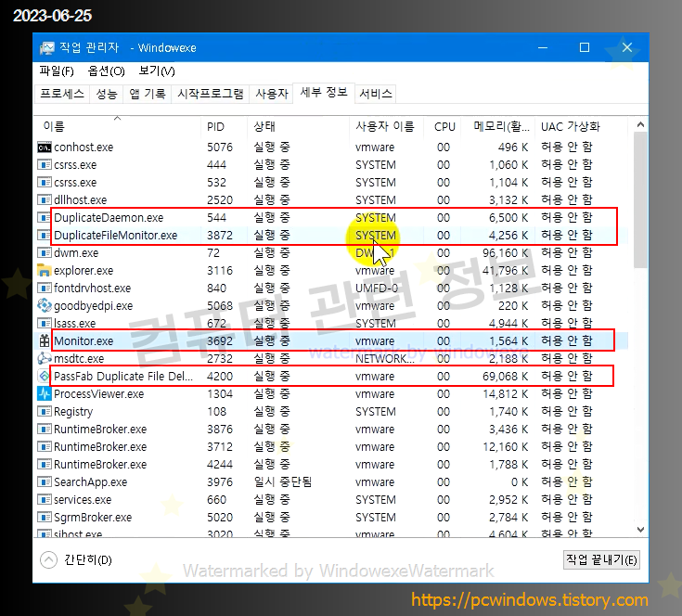This screenshot has height=616, width=682.
Task: Click the services.exe process icon
Action: click(x=44, y=499)
